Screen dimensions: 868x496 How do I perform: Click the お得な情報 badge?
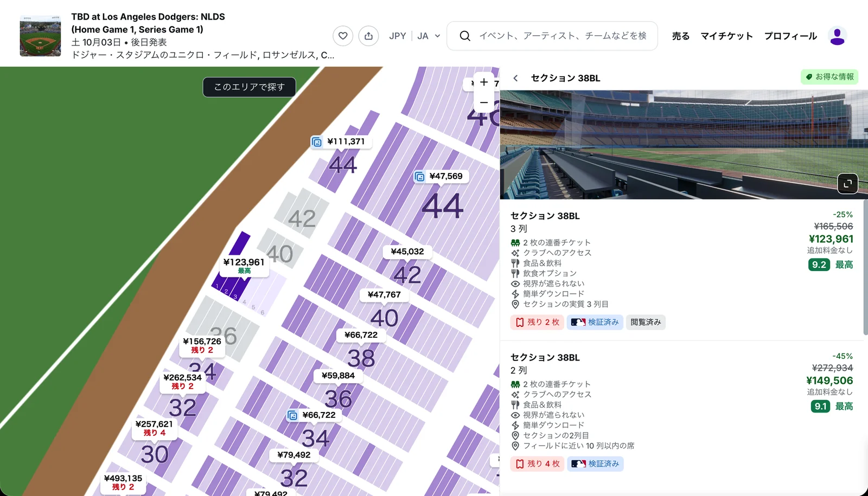[829, 77]
